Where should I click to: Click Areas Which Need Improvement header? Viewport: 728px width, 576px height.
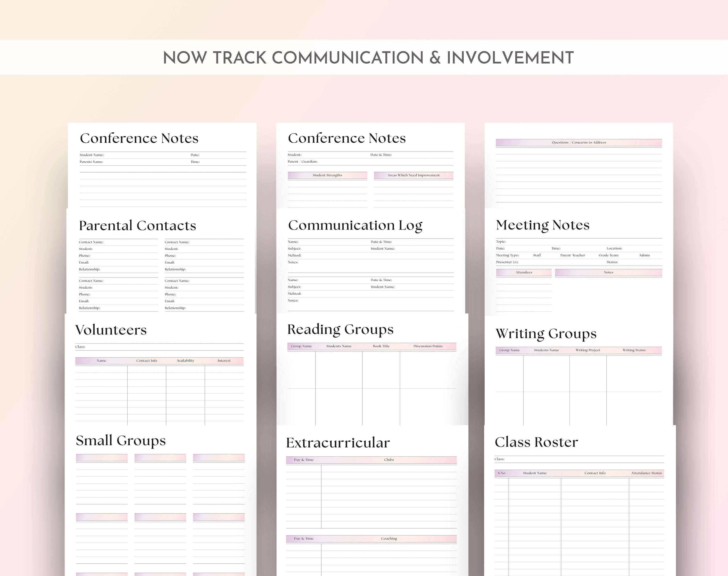pyautogui.click(x=413, y=175)
